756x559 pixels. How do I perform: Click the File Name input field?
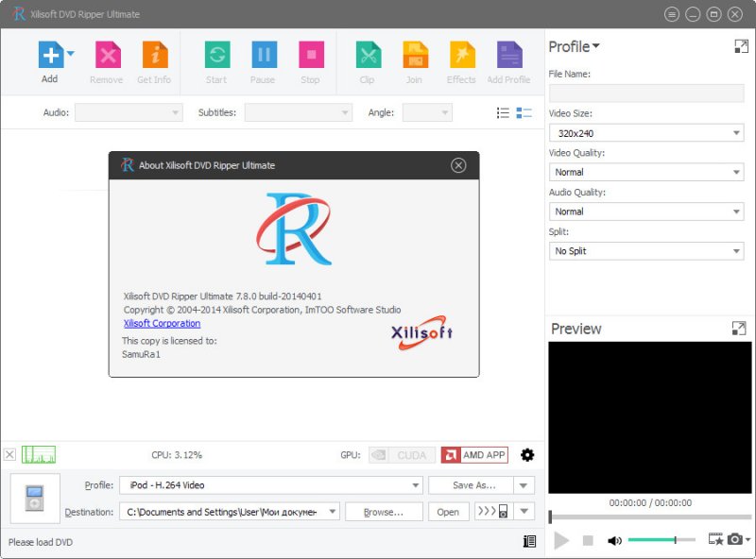pyautogui.click(x=646, y=93)
